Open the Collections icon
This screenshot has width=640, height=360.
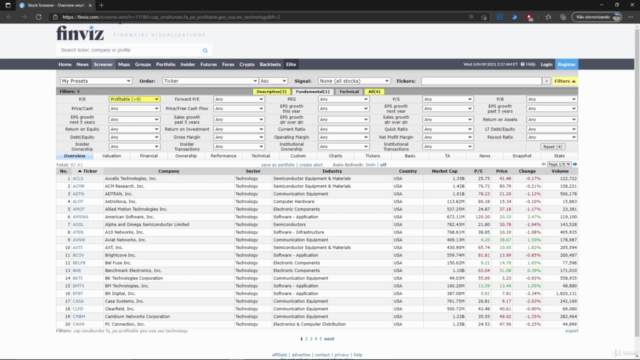pos(563,17)
